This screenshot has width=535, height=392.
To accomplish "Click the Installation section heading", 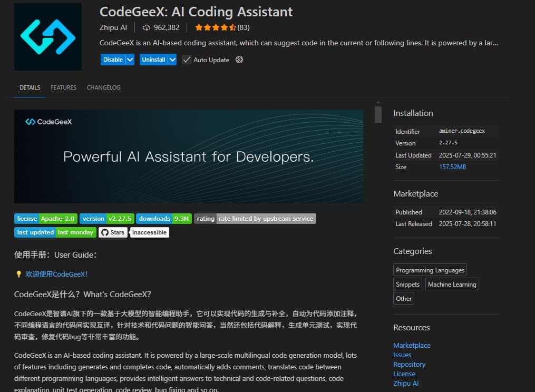I will (x=413, y=113).
